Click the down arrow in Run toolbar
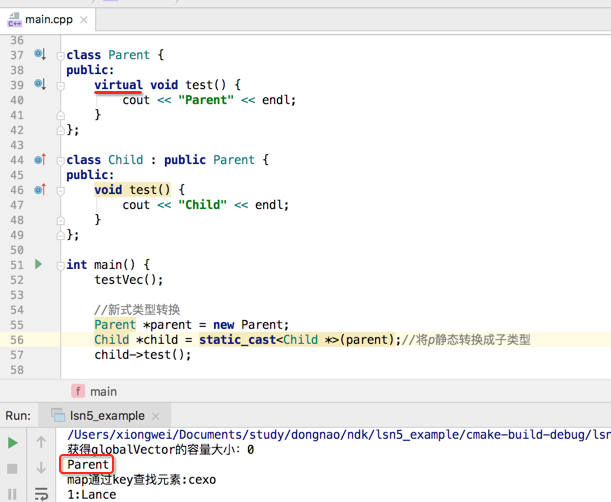Viewport: 611px width, 502px height. click(41, 467)
